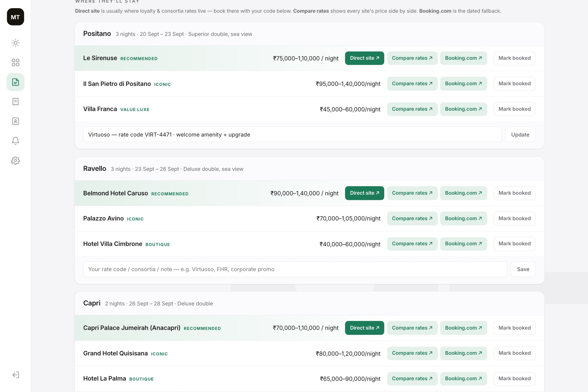Click the Villa Franca hotel name

[100, 109]
